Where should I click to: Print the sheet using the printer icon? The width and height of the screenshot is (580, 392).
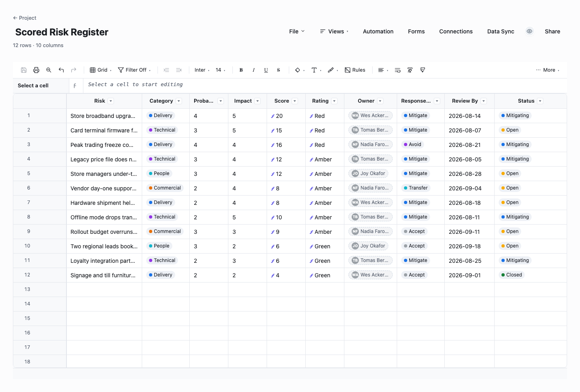[x=36, y=70]
